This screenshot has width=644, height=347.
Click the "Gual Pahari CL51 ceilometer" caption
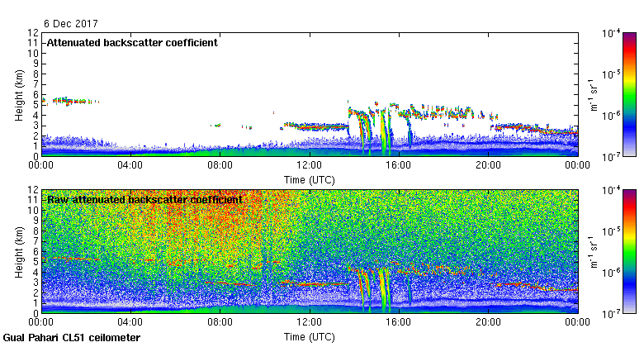point(72,338)
